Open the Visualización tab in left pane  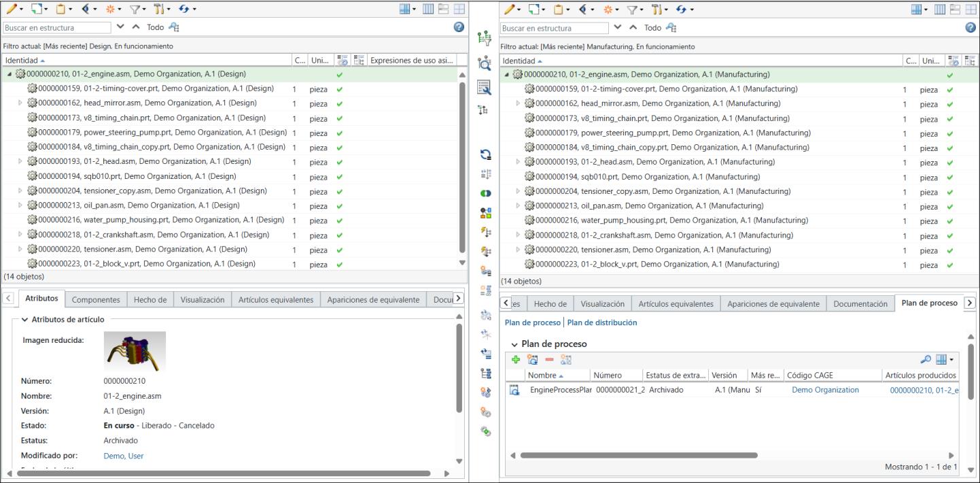click(x=203, y=300)
